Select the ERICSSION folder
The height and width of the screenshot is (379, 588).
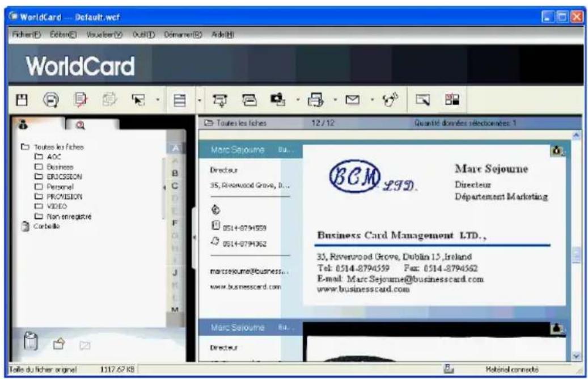[58, 177]
